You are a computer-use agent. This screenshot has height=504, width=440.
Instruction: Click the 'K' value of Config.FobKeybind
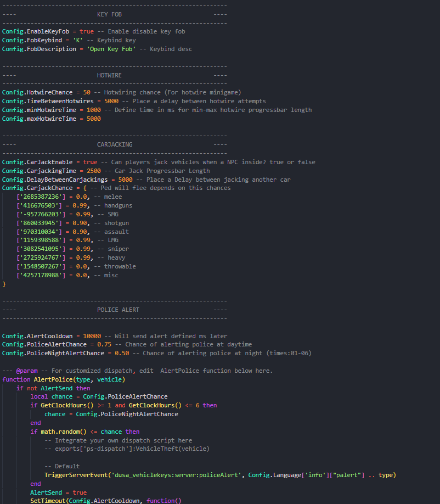[78, 40]
